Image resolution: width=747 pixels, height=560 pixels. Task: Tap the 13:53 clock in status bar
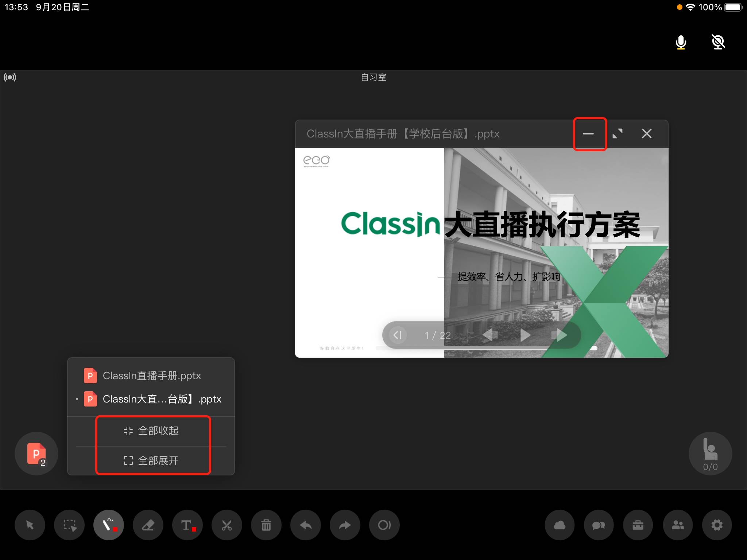click(16, 7)
